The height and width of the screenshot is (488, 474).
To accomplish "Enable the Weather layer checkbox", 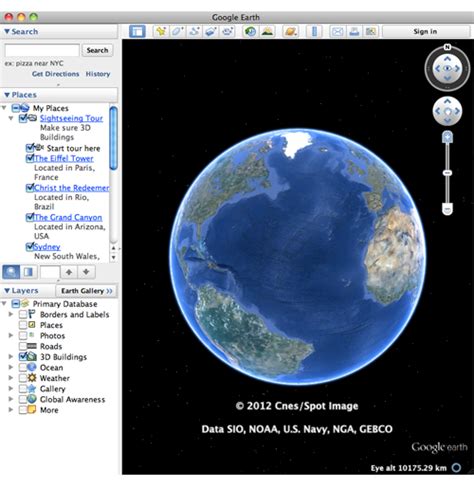I will click(x=23, y=378).
